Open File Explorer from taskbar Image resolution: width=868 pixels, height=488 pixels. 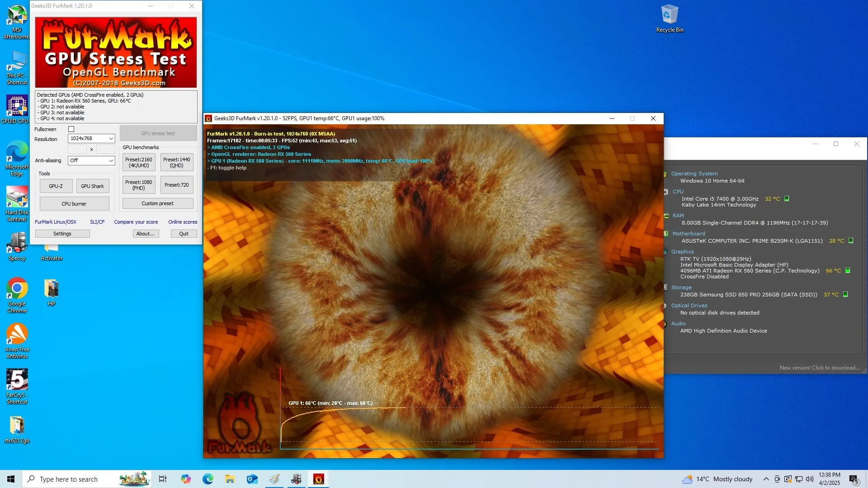[230, 479]
